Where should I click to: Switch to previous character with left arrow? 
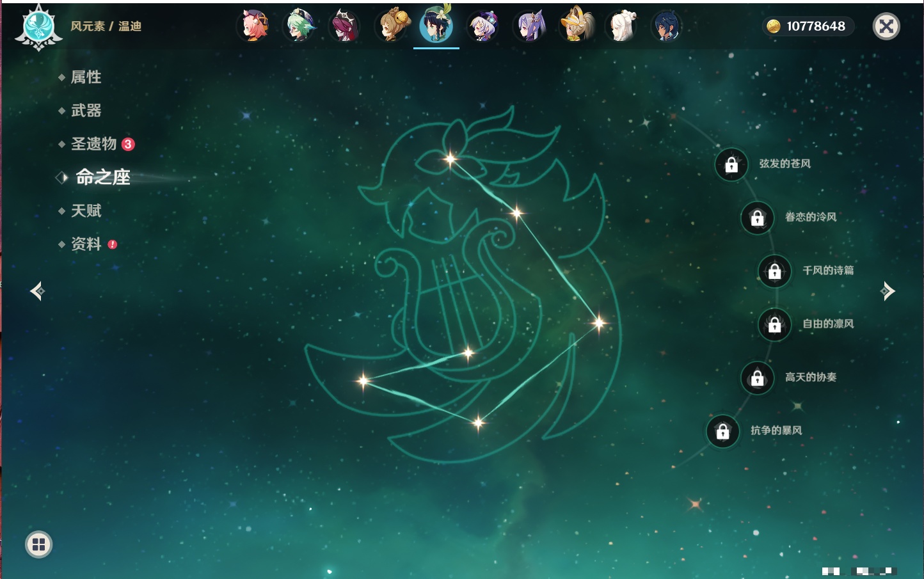(37, 291)
